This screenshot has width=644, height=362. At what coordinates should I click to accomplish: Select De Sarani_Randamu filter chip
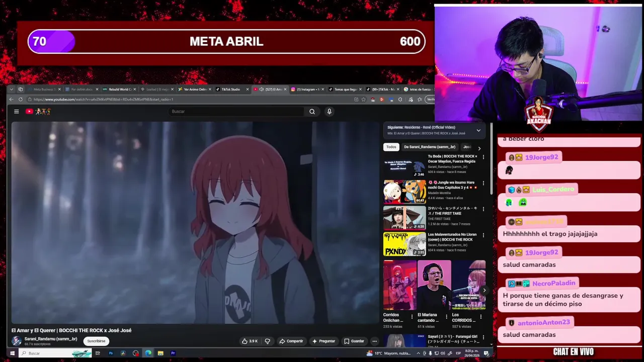point(429,147)
